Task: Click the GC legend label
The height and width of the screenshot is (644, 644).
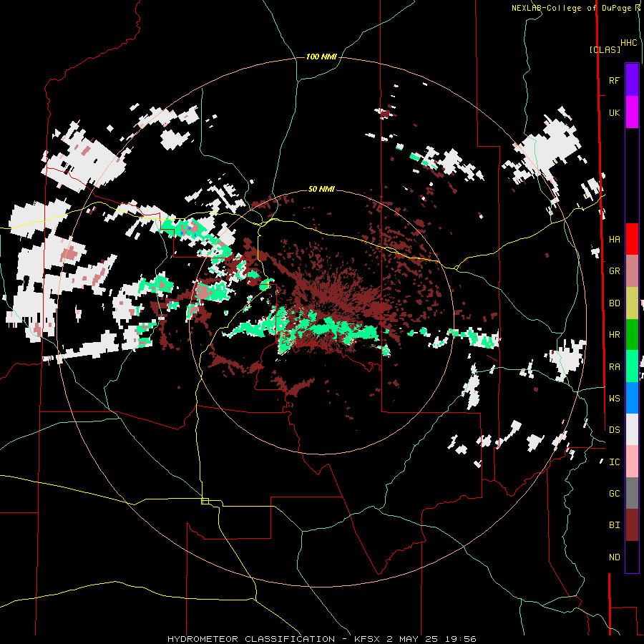Action: (x=614, y=494)
